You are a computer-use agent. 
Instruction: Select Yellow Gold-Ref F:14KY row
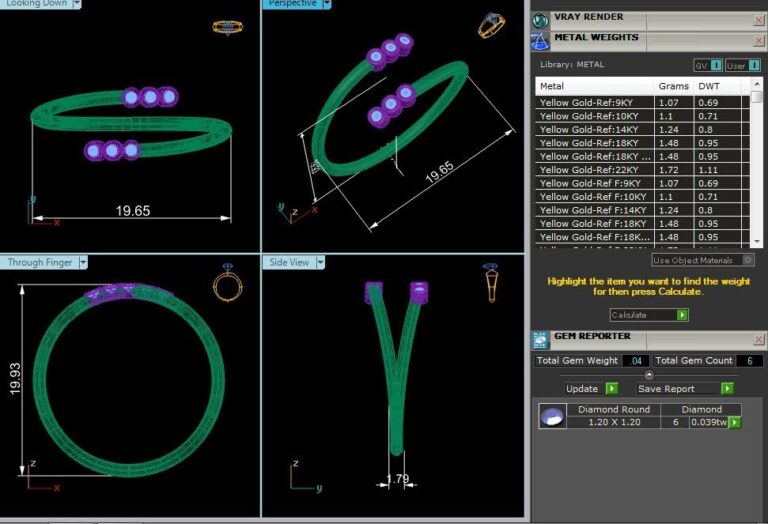[x=643, y=210]
